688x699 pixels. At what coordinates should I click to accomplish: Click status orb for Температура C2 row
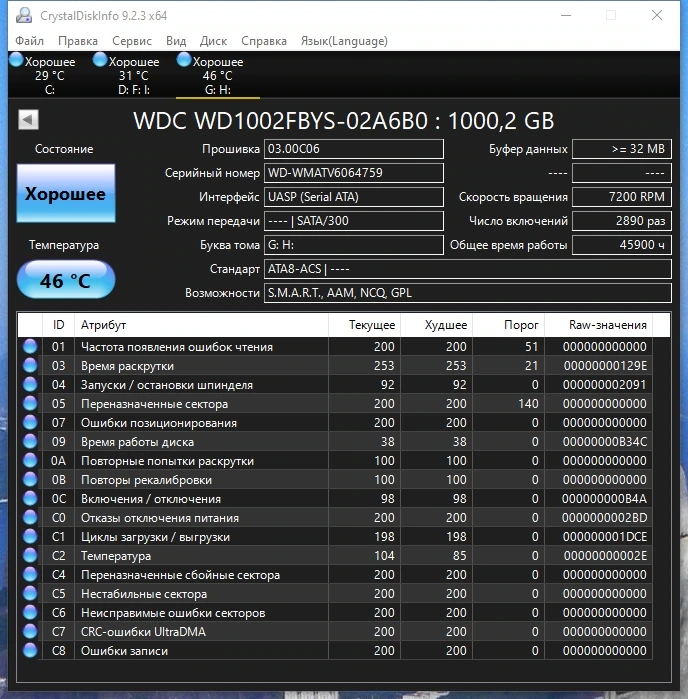pyautogui.click(x=30, y=555)
